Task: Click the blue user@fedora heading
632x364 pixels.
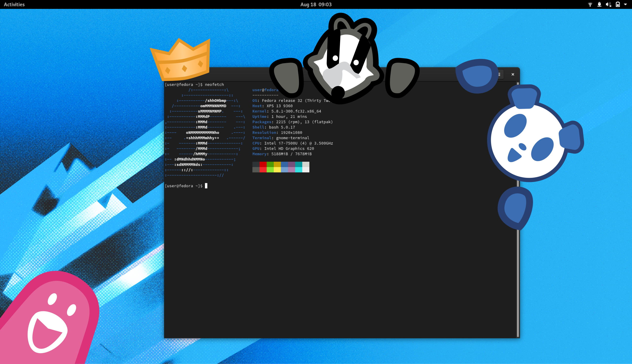Action: point(265,90)
